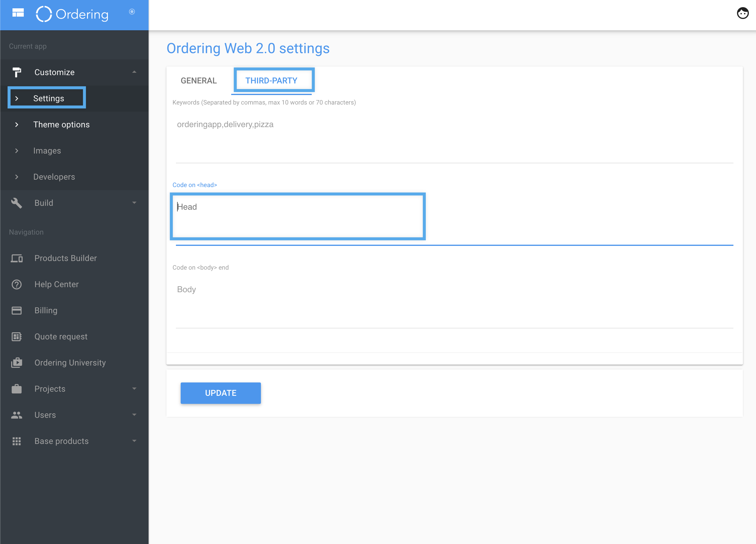Select the THIRD-PARTY tab
This screenshot has width=756, height=544.
click(x=271, y=80)
